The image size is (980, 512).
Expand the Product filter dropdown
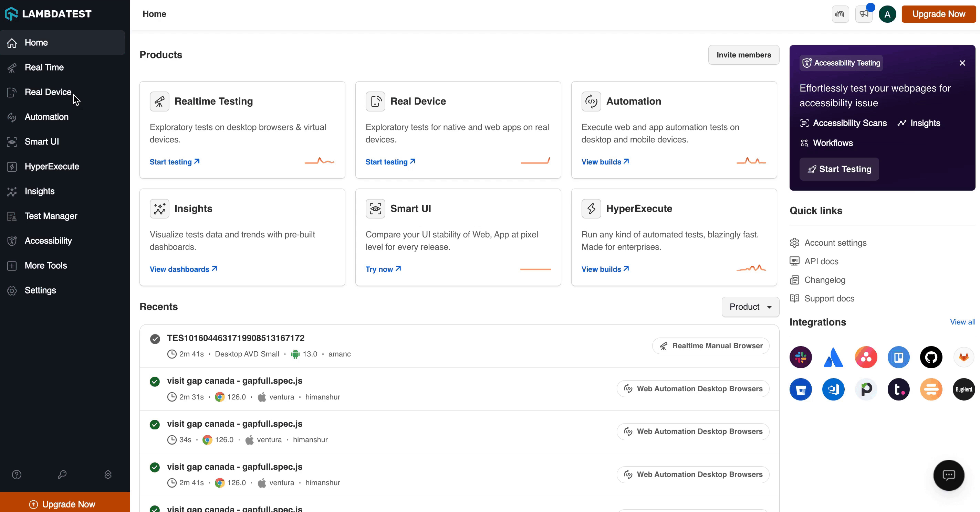(750, 307)
